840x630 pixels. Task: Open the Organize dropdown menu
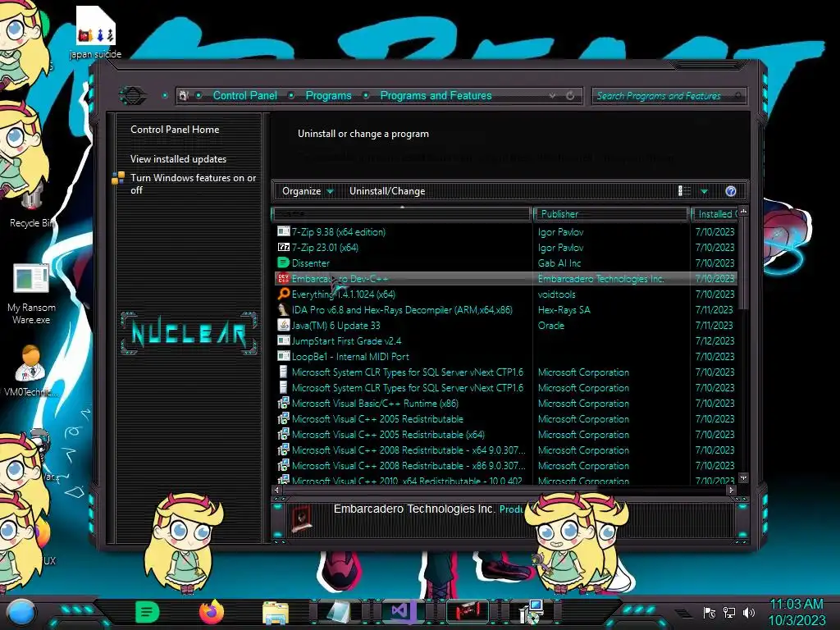308,191
